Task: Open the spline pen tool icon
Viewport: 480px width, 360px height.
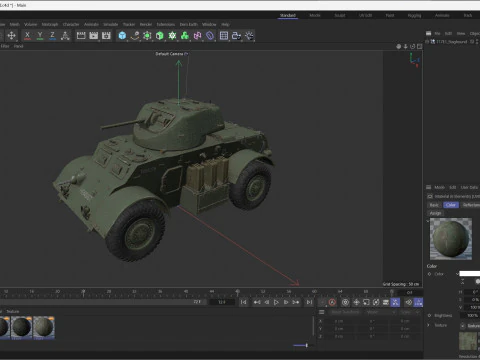Action: (x=135, y=36)
